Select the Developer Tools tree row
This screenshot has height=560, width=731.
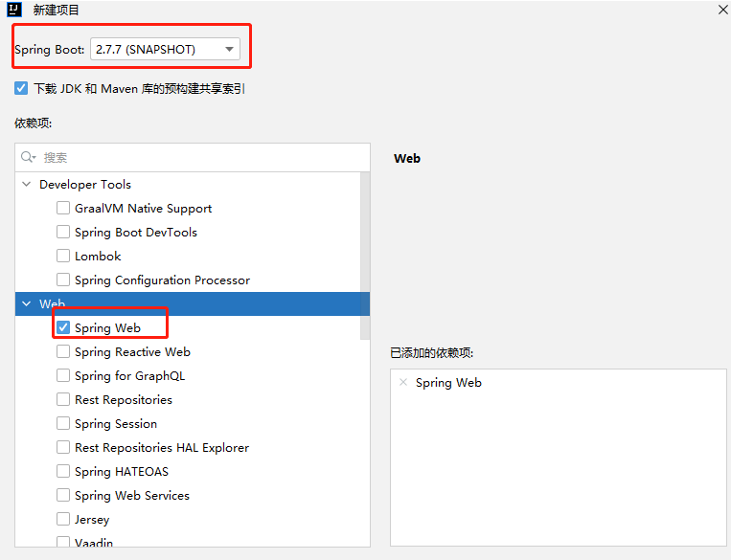pos(188,185)
